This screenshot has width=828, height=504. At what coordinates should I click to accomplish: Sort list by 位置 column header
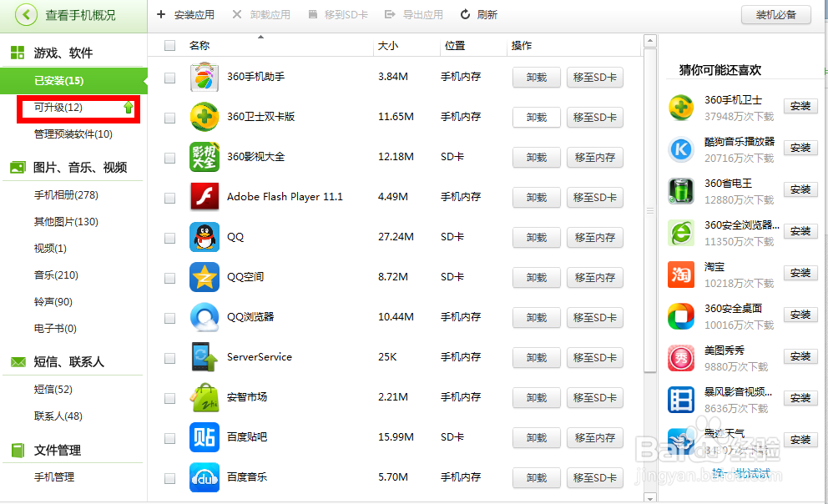455,45
